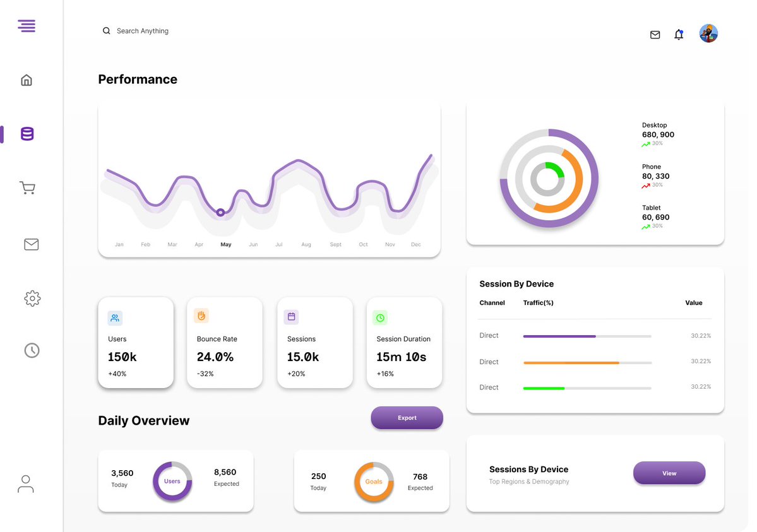Viewport: 757px width, 532px height.
Task: Click the Performance heading
Action: click(138, 79)
